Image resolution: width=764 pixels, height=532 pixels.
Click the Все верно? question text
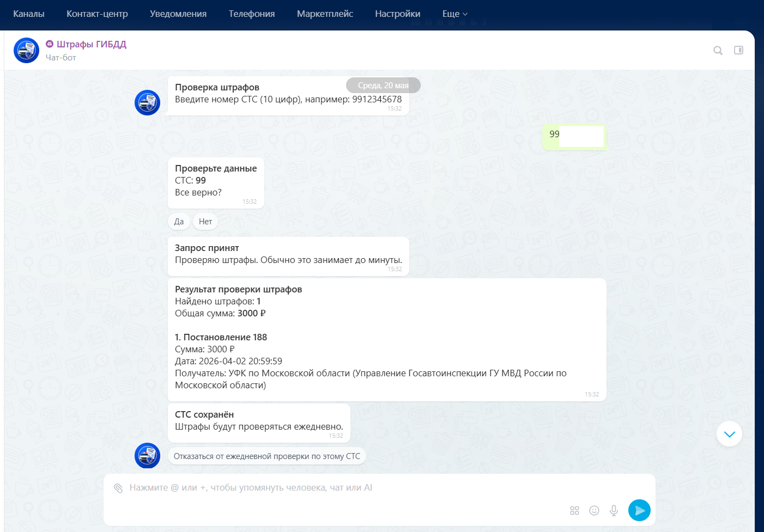[x=198, y=192]
